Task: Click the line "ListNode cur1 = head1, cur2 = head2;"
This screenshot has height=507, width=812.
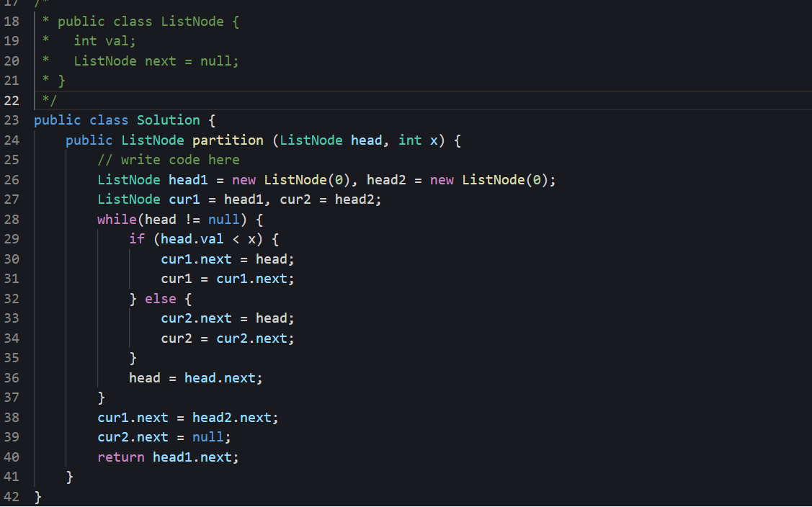Action: click(239, 200)
